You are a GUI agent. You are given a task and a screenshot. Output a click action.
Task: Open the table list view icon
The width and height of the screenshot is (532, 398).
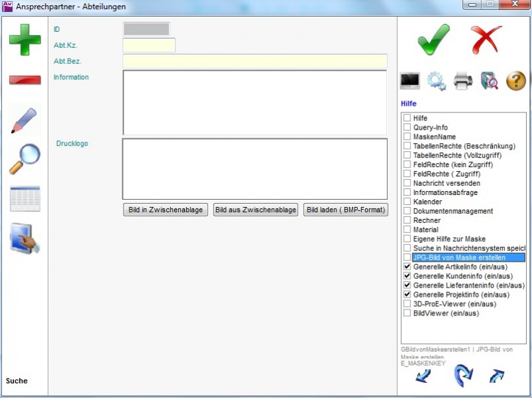pyautogui.click(x=25, y=199)
